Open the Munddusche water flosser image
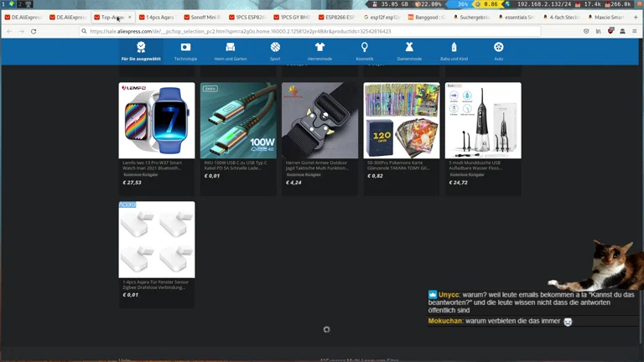Screen dimensions: 644x362 pos(483,121)
